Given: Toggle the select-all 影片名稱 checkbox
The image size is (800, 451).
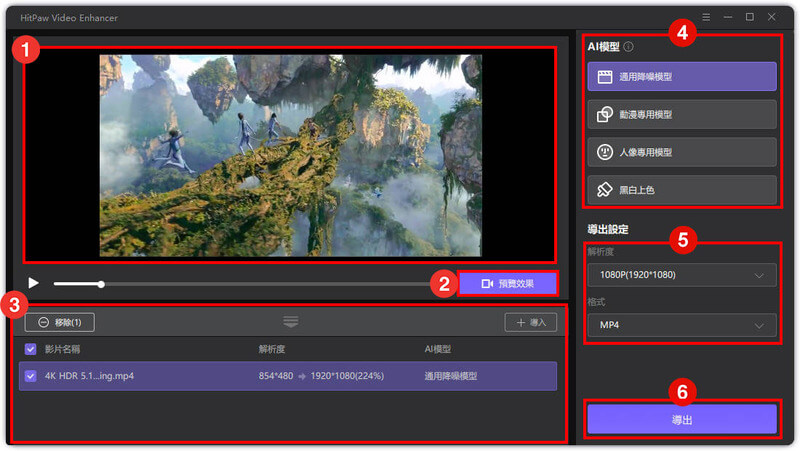Looking at the screenshot, I should coord(31,349).
